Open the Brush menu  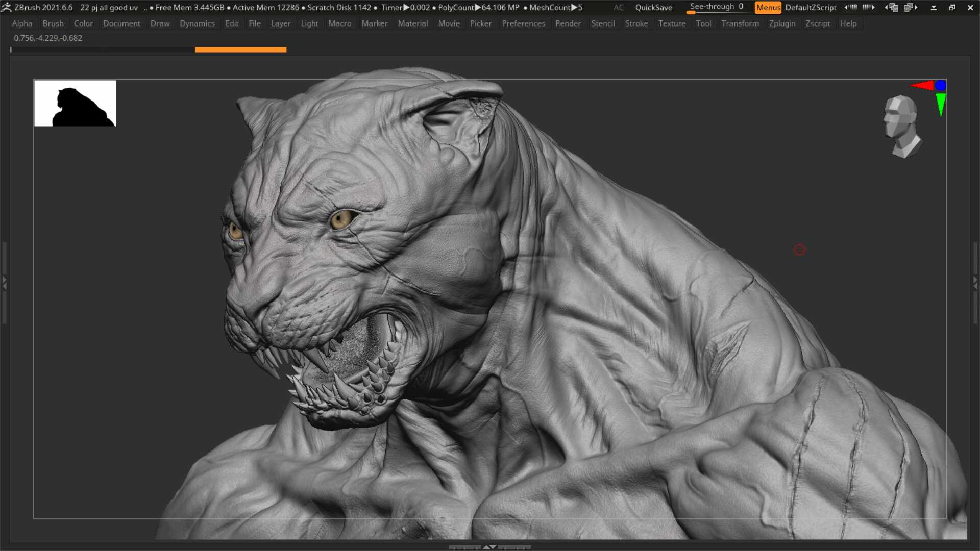point(53,23)
